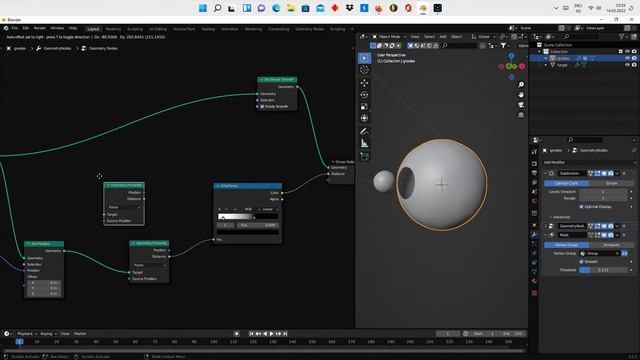Image resolution: width=640 pixels, height=360 pixels.
Task: Click the Levels Viewport field in Subdivision
Action: coord(603,192)
